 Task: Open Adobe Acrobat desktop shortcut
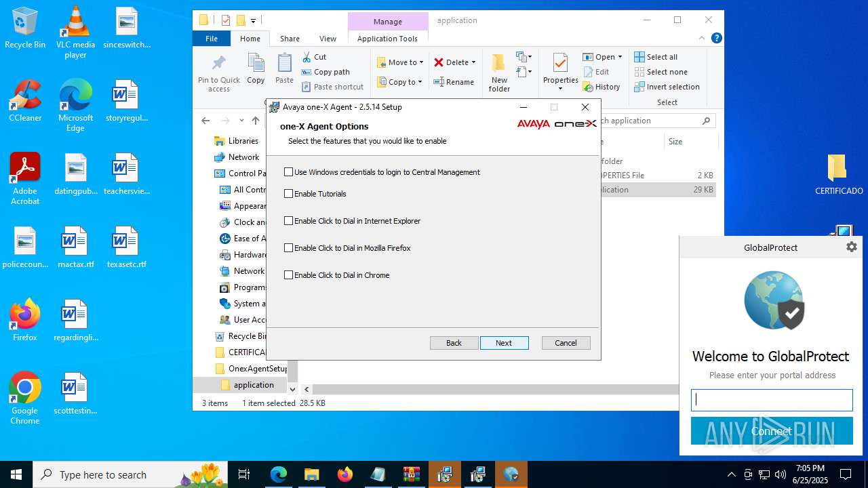coord(25,178)
